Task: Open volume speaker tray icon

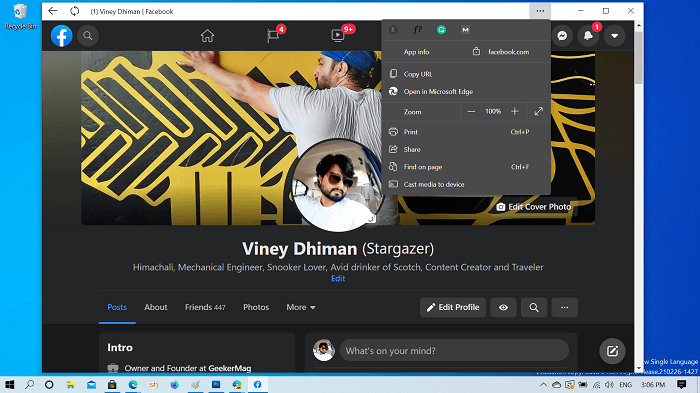Action: point(609,385)
